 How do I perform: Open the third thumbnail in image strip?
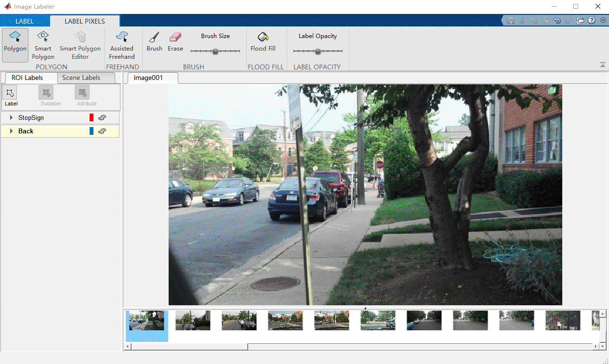[x=239, y=320]
